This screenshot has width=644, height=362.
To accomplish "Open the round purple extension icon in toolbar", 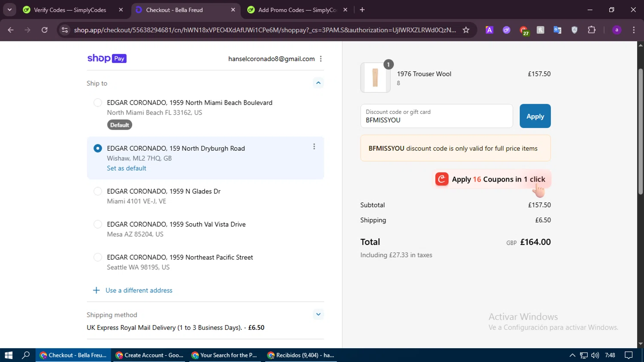I will click(507, 30).
